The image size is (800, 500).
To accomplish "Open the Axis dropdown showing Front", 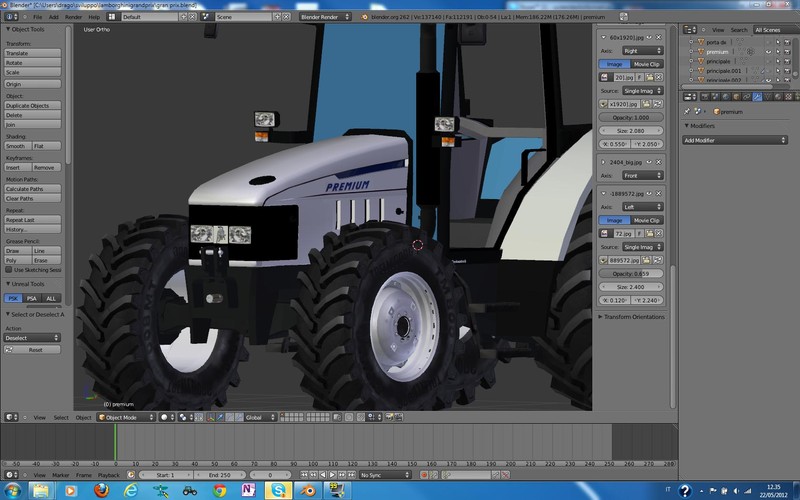I will 642,176.
